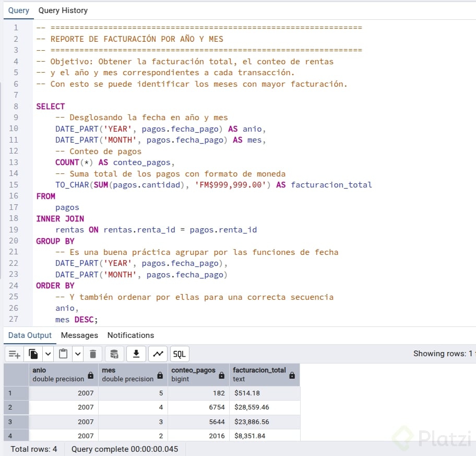Select the Data Output tab

(30, 335)
